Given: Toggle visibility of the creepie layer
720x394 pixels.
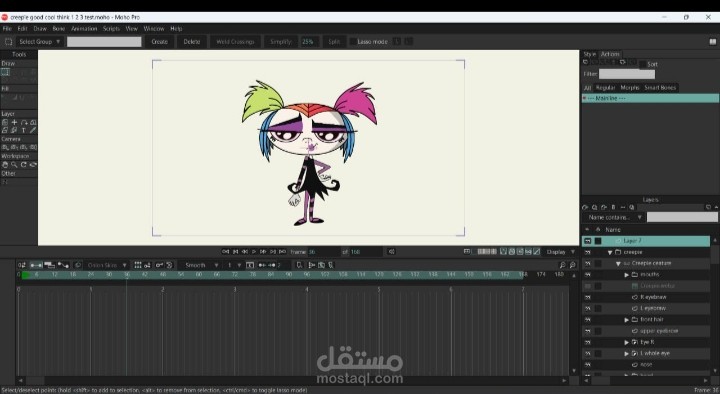Looking at the screenshot, I should (x=587, y=252).
